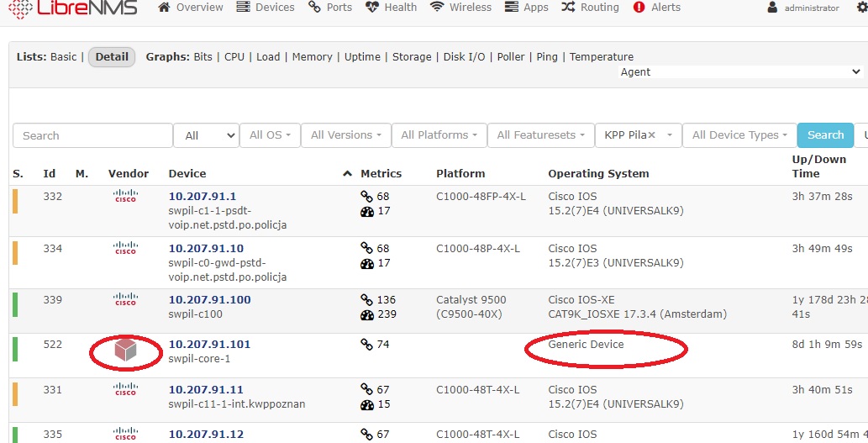Show the Storage graphs
Screen dimensions: 868x443
[412, 56]
